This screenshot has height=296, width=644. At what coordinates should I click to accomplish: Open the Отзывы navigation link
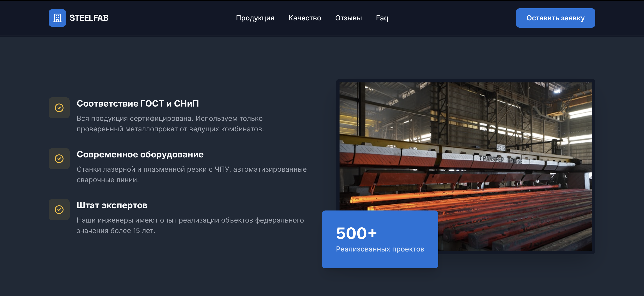pyautogui.click(x=348, y=18)
